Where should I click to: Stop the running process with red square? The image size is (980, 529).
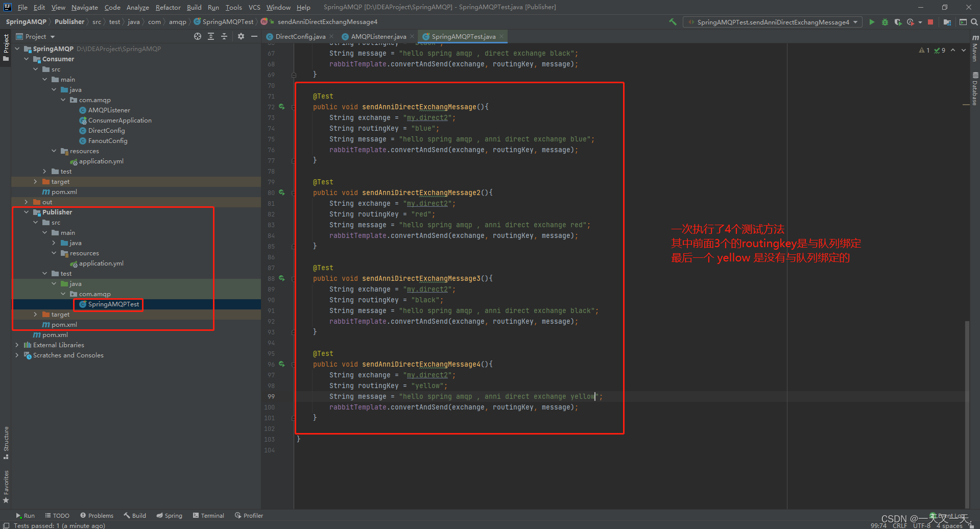pos(930,22)
